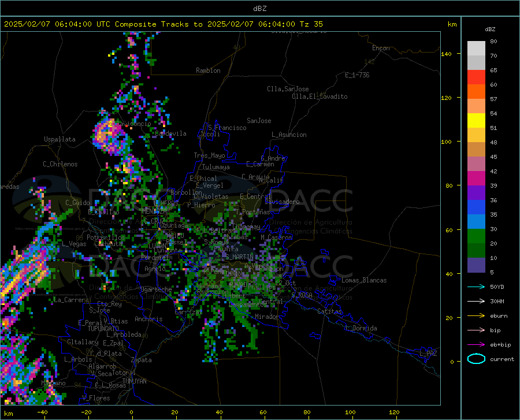Click the start timestamp 2025/02/07 06:04:00 UTC
The height and width of the screenshot is (420, 520).
click(x=57, y=24)
